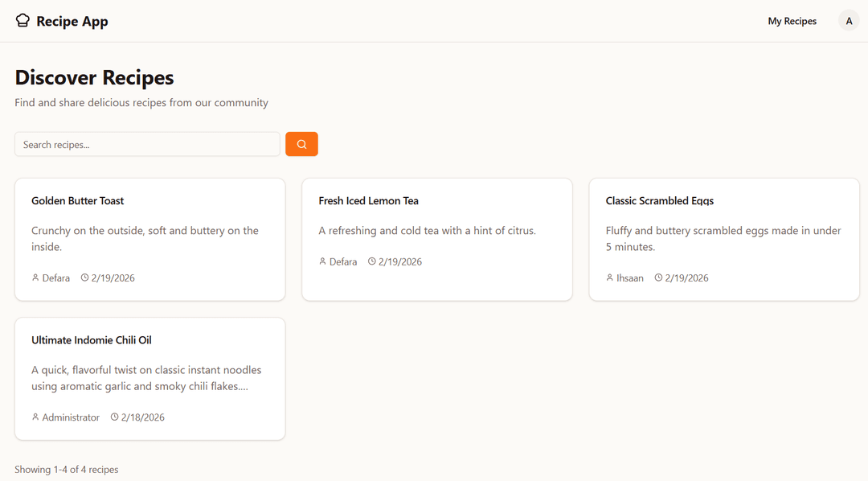Click the clock icon on Ultimate Indomie Chili Oil card

[x=114, y=417]
